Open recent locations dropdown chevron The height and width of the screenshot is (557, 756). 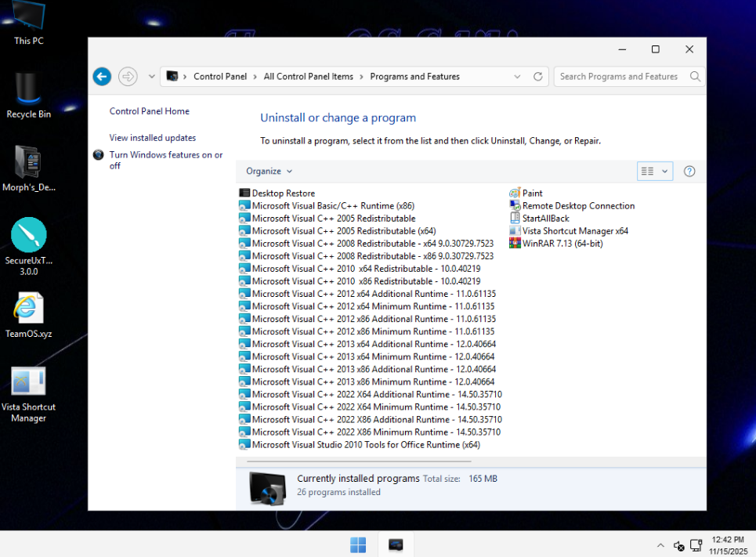[x=151, y=76]
